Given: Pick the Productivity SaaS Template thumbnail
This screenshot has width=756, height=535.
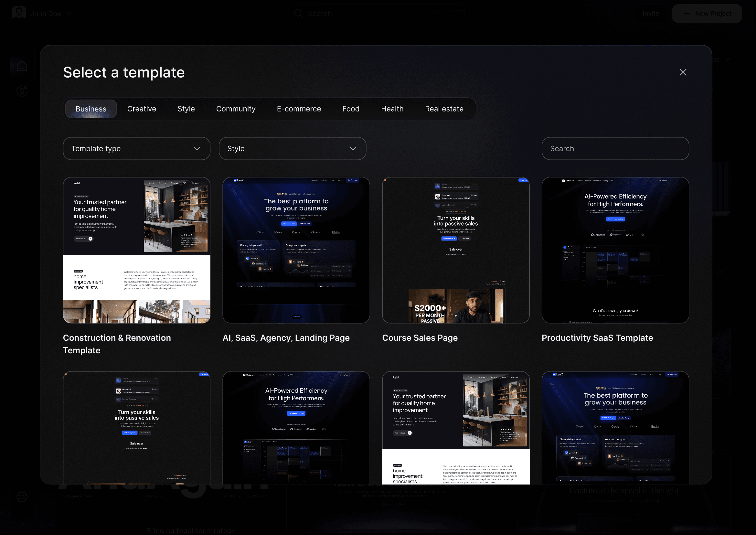Looking at the screenshot, I should tap(615, 250).
